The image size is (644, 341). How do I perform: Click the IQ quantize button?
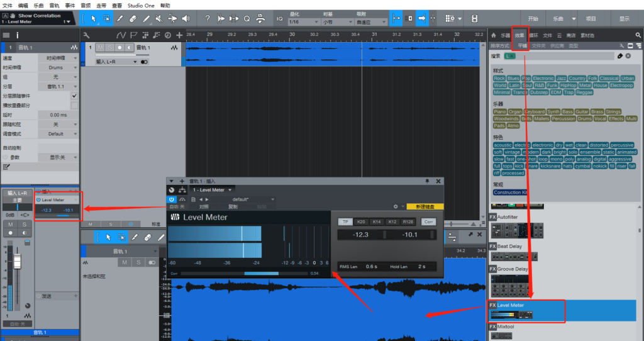point(280,18)
